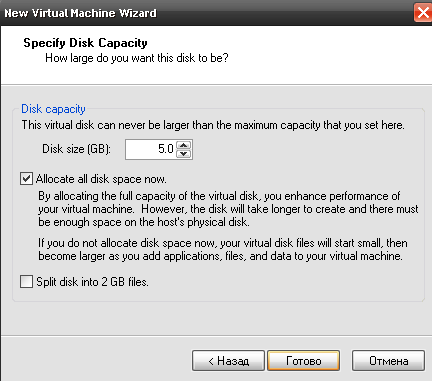Click the "Specify Disk Capacity" heading
This screenshot has height=381, width=432.
85,43
